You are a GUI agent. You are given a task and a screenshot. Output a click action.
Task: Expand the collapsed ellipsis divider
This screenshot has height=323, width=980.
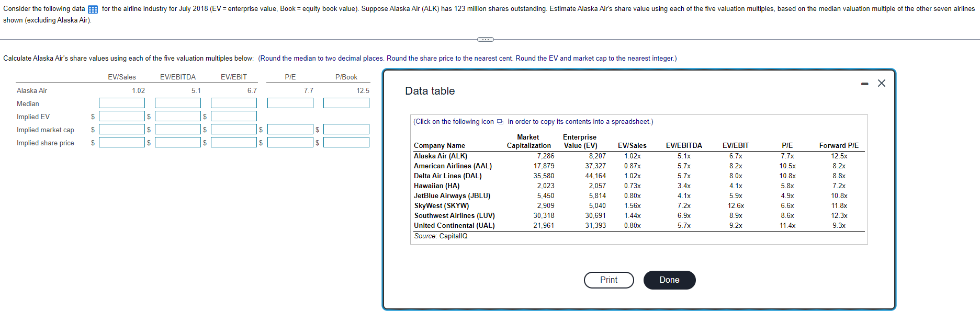(x=485, y=39)
